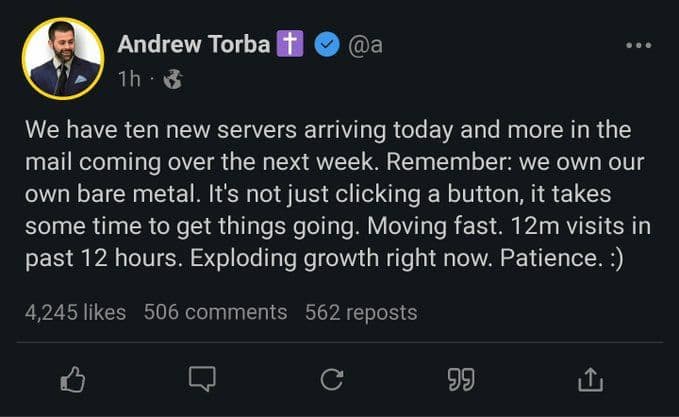
Task: Open Andrew Torba's profile picture
Action: point(63,60)
